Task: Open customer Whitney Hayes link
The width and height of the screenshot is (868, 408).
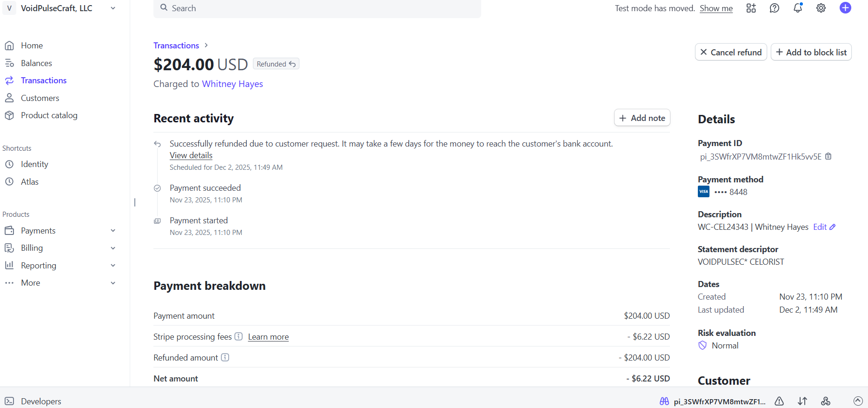Action: pyautogui.click(x=232, y=84)
